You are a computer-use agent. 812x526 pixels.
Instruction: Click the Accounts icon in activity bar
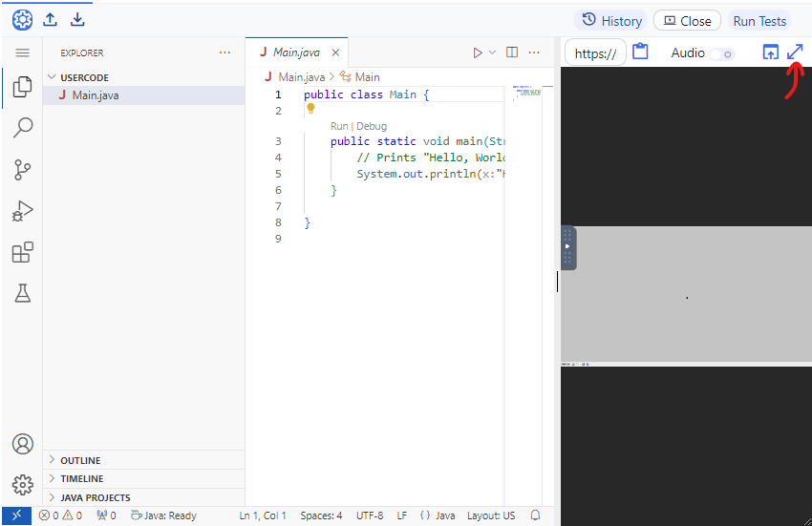click(x=22, y=444)
